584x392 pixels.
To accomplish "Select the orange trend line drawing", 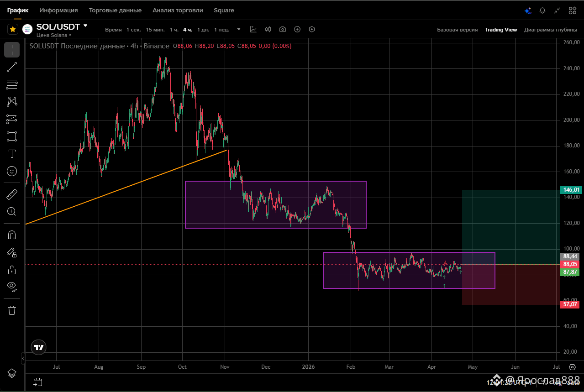I will [126, 187].
